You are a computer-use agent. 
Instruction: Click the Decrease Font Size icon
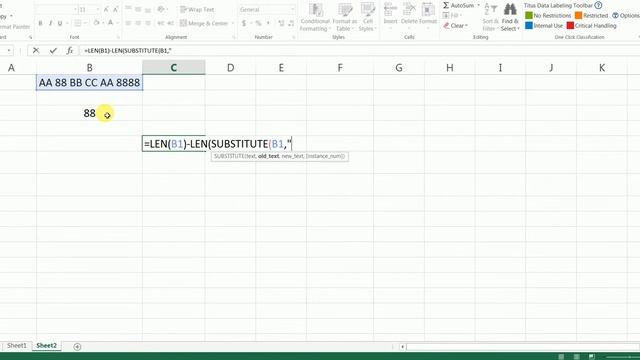tap(116, 9)
